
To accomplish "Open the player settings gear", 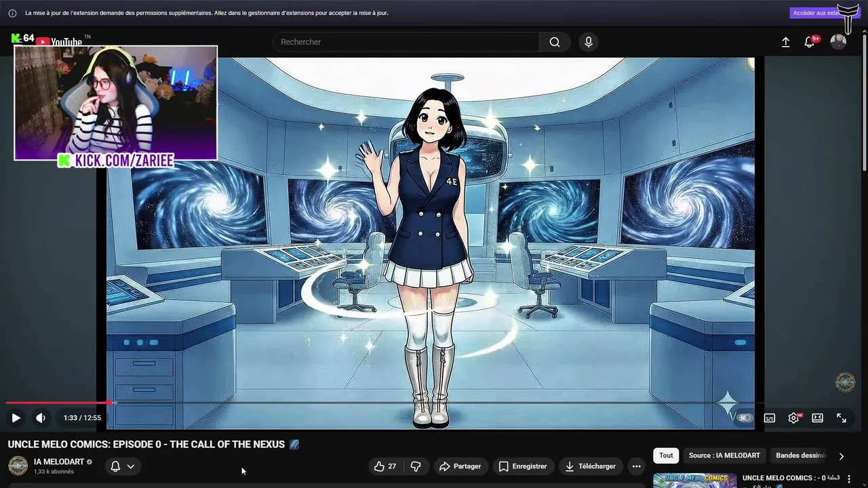I will (x=793, y=418).
